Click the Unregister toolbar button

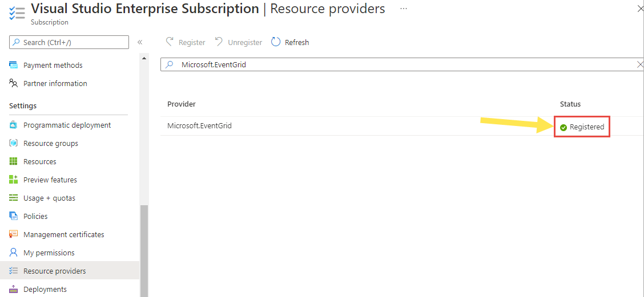click(x=239, y=42)
